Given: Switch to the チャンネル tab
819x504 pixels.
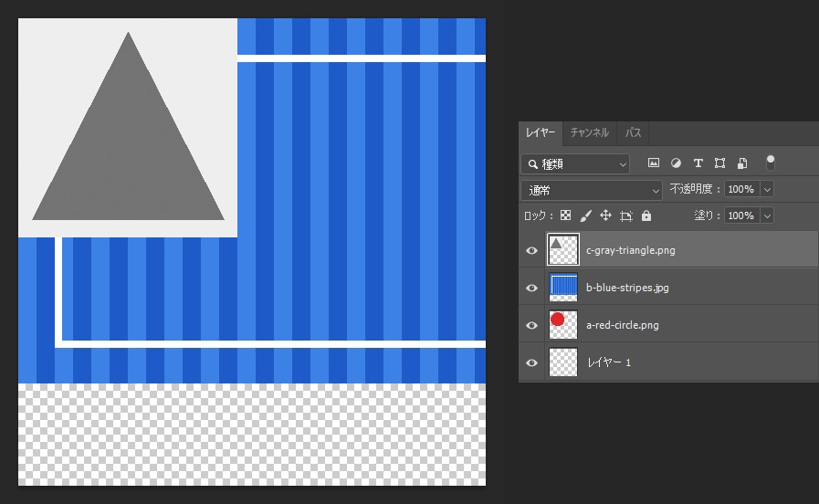Looking at the screenshot, I should (589, 132).
